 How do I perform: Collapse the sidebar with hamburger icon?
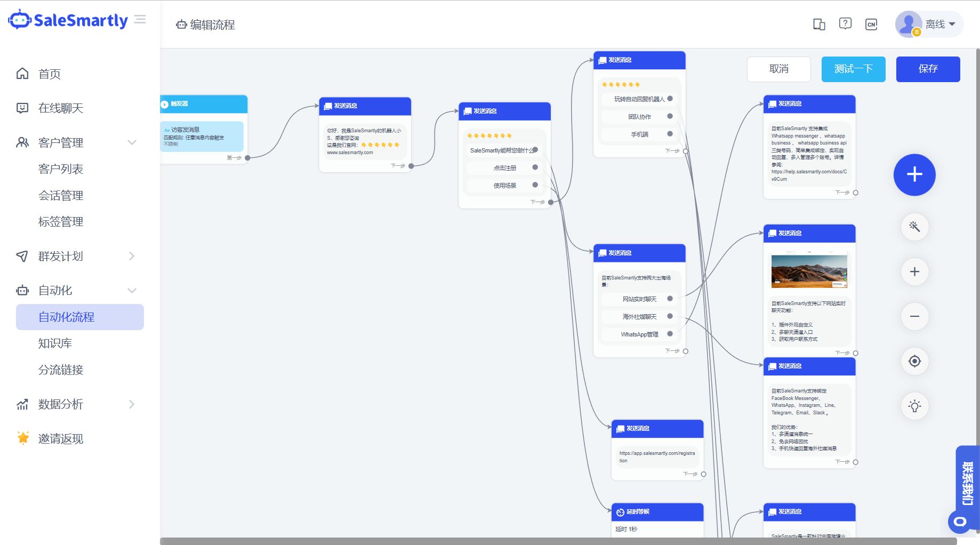[140, 20]
